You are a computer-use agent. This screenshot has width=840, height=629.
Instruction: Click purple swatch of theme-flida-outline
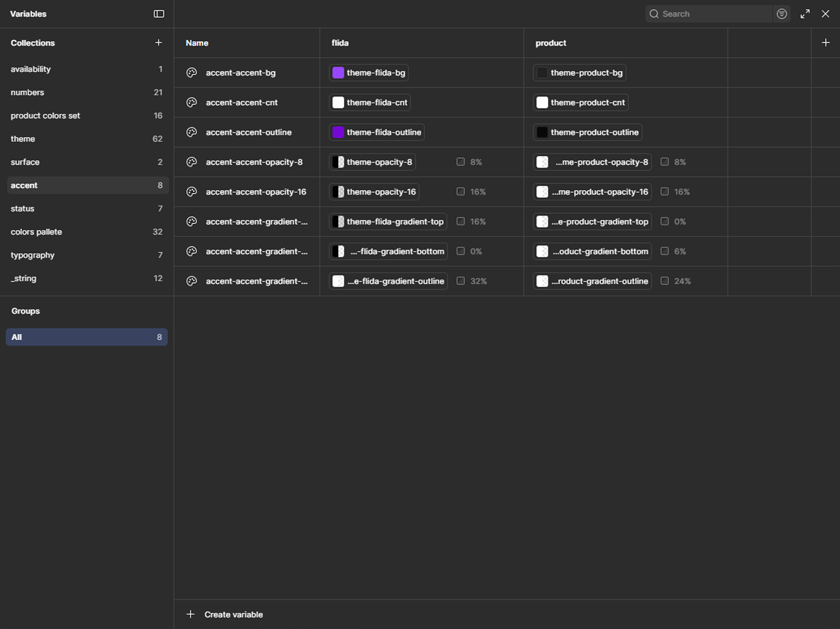[x=338, y=132]
